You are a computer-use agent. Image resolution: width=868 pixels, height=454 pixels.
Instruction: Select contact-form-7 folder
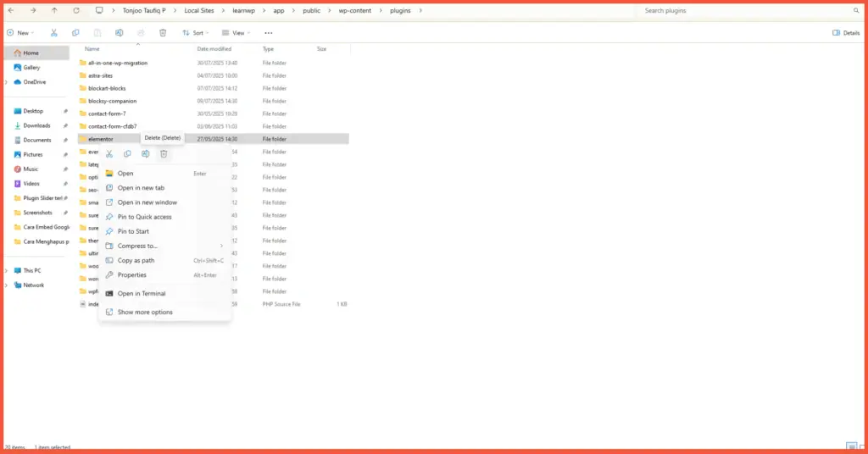tap(213, 113)
